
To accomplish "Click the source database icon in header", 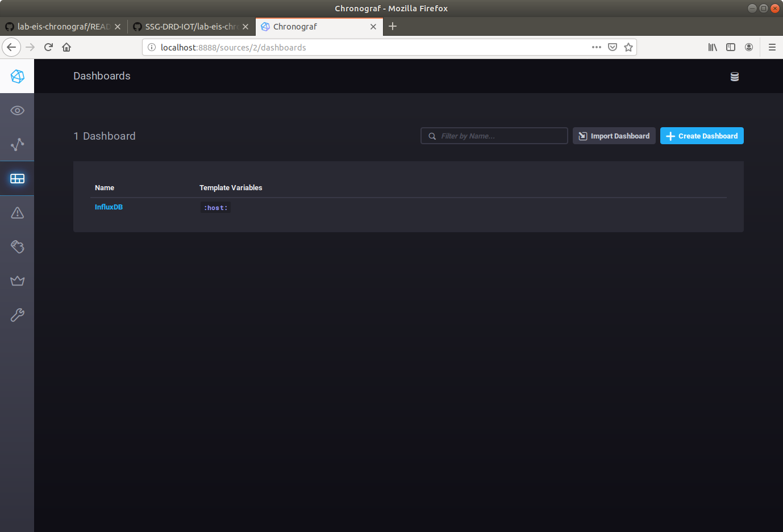I will coord(735,77).
